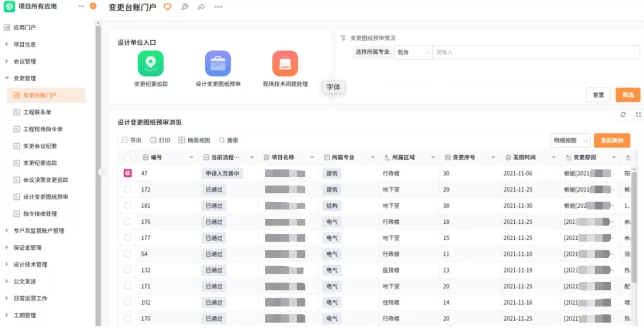Viewport: 644px width, 328px height.
Task: Click the orange 筛选 button
Action: (x=628, y=95)
